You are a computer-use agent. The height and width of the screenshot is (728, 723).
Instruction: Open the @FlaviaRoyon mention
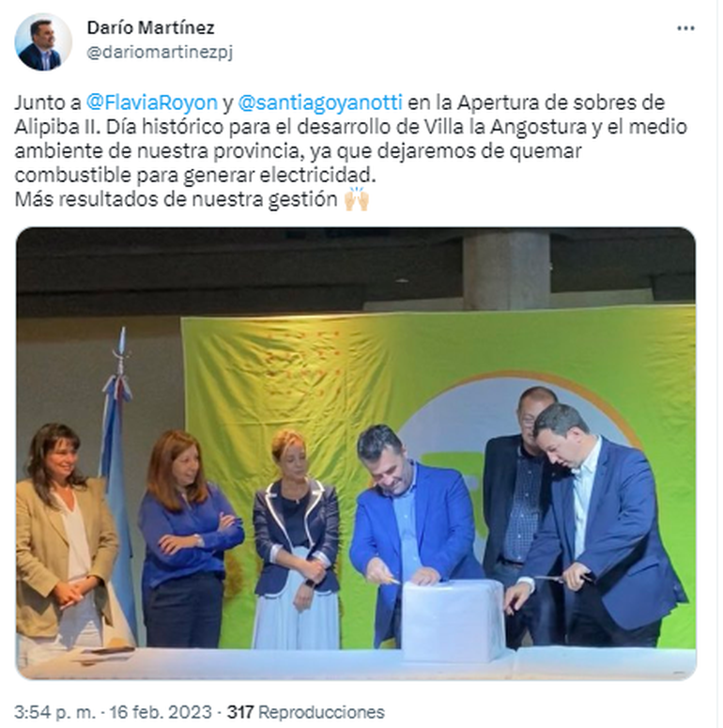(152, 102)
